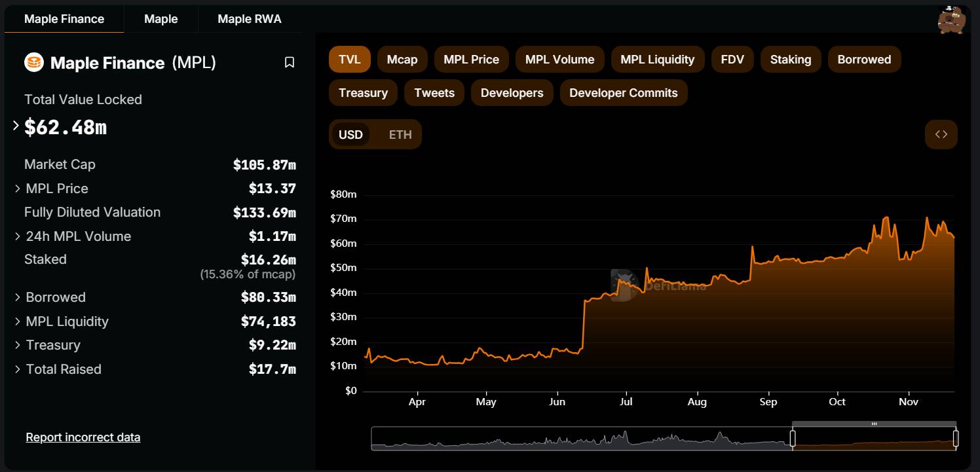Enable the MPL Volume chart metric
This screenshot has height=472, width=980.
(x=560, y=60)
